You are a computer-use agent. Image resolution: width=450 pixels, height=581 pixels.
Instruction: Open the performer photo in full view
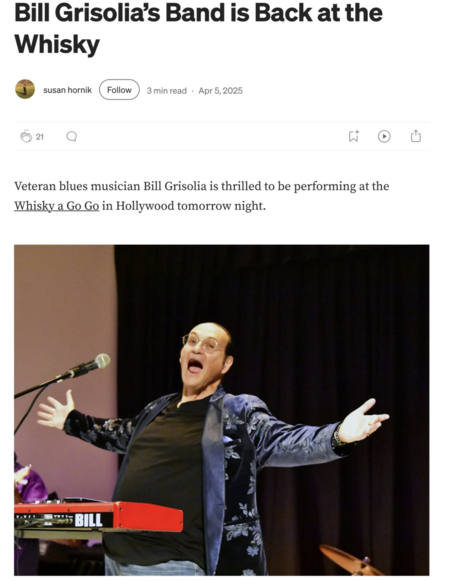[222, 410]
